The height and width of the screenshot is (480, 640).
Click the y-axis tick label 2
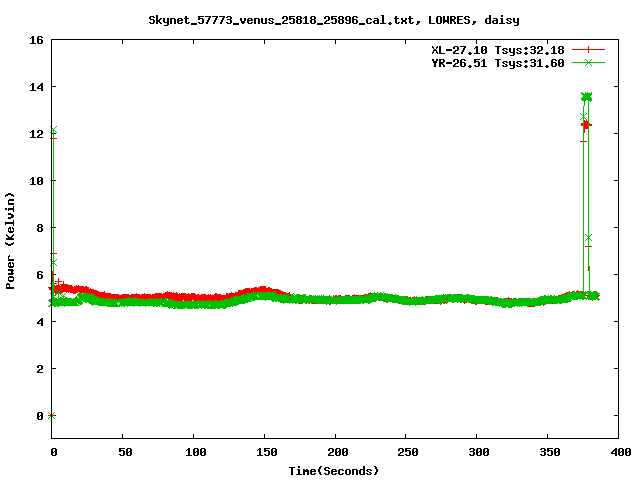(40, 369)
